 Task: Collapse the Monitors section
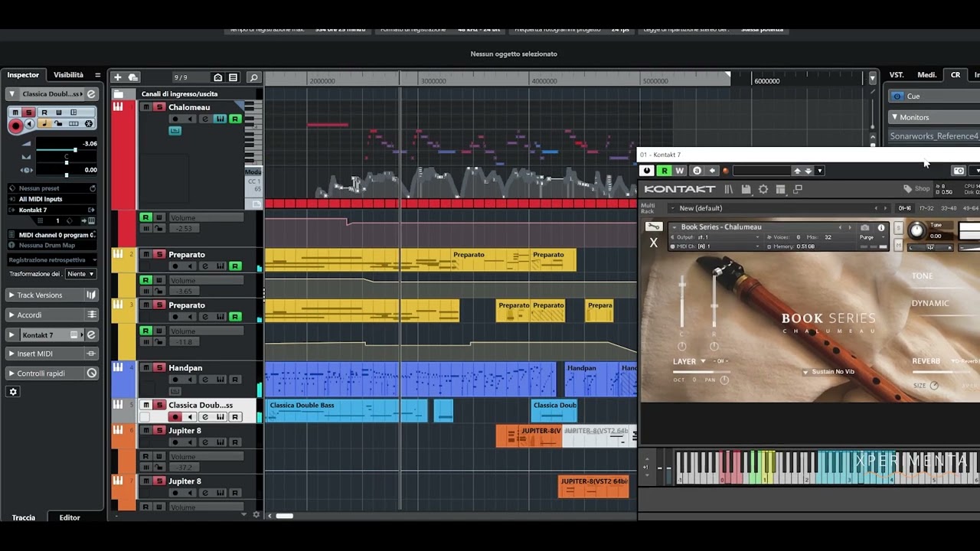click(x=894, y=117)
